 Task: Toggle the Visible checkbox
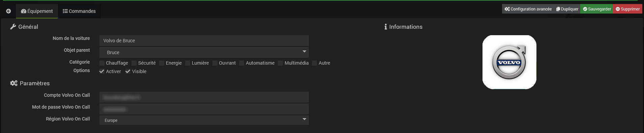point(128,71)
